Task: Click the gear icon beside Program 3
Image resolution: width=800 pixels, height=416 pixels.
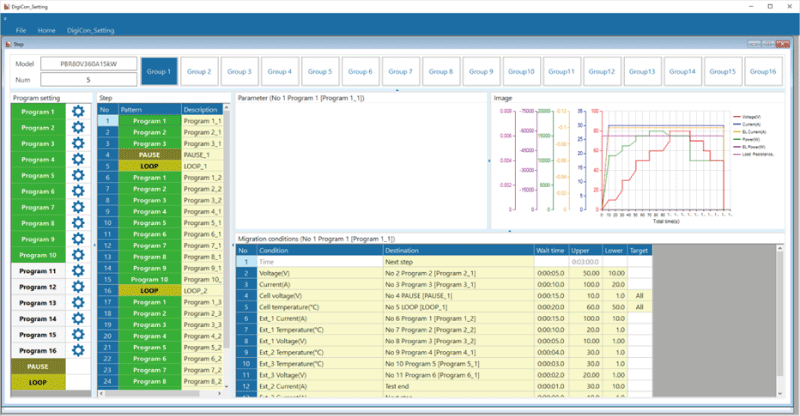Action: (x=79, y=143)
